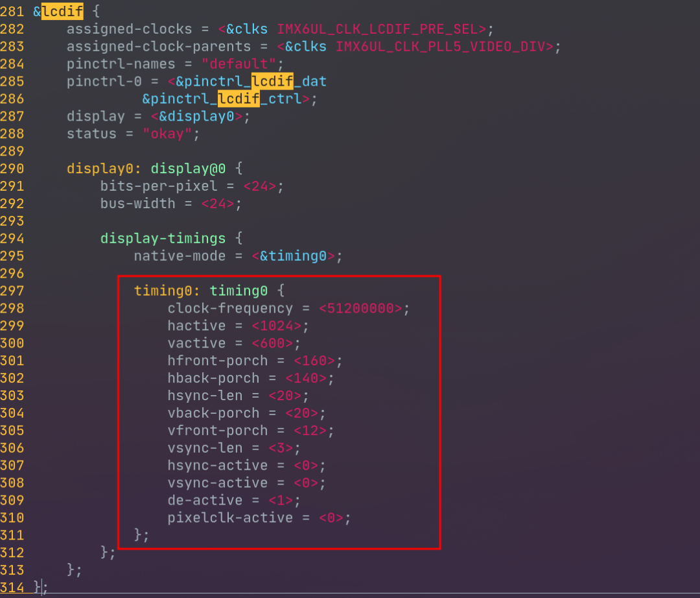Click vsync-active property name
This screenshot has width=700, height=598.
click(x=217, y=483)
